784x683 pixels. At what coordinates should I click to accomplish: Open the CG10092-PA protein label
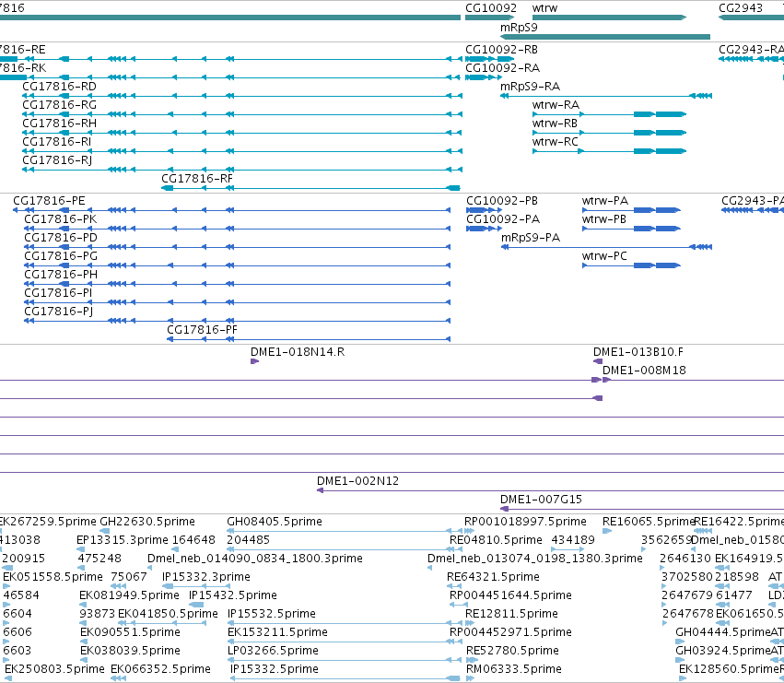[x=503, y=219]
